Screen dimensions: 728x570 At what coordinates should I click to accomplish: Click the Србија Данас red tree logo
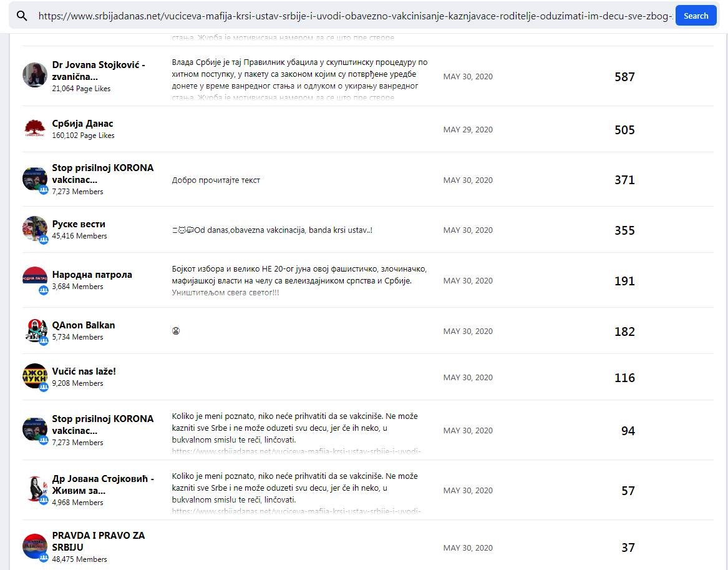35,128
